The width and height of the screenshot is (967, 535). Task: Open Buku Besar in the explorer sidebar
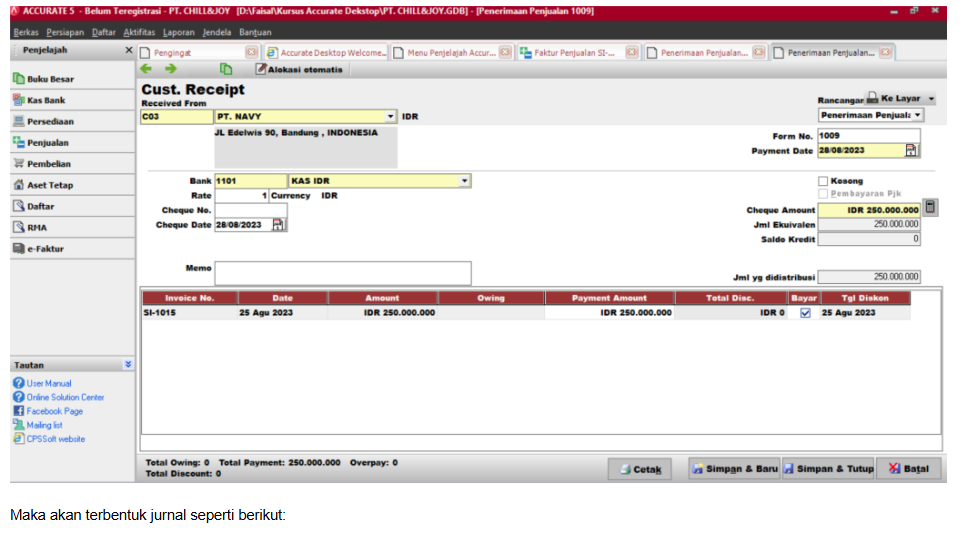point(49,79)
